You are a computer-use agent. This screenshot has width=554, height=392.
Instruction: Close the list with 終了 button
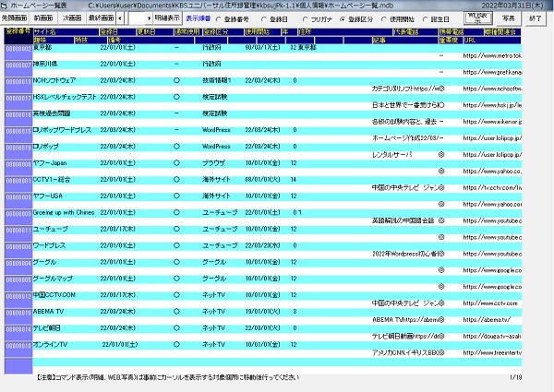[x=535, y=17]
